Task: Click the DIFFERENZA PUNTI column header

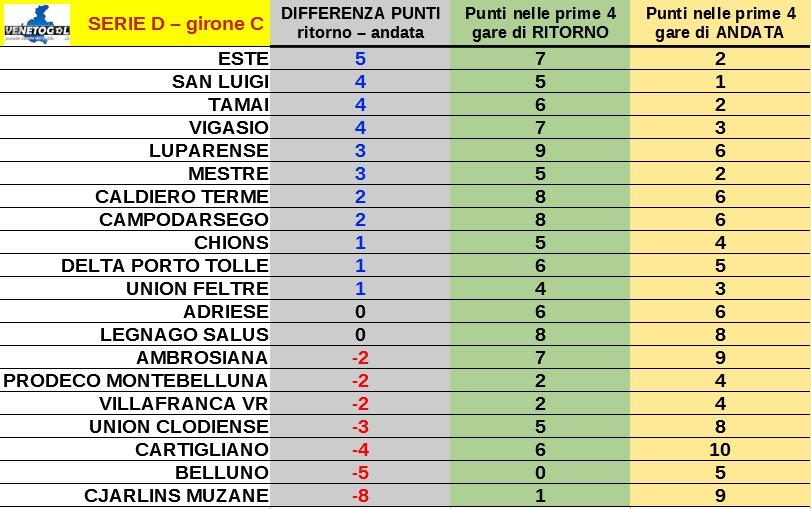Action: 361,23
